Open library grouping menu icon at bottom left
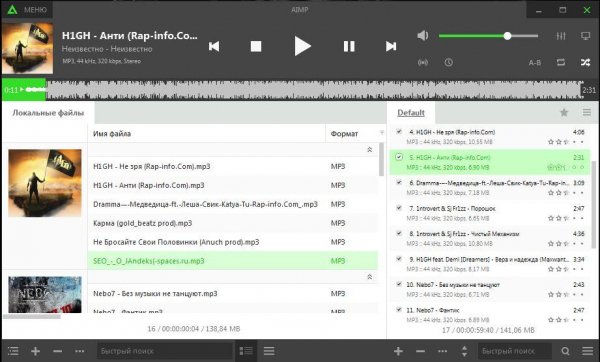The image size is (600, 362). pos(13,351)
